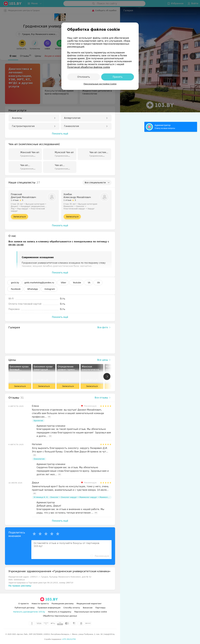Click the Онкология tag in Наталия's review
The height and width of the screenshot is (644, 200).
coord(39,459)
